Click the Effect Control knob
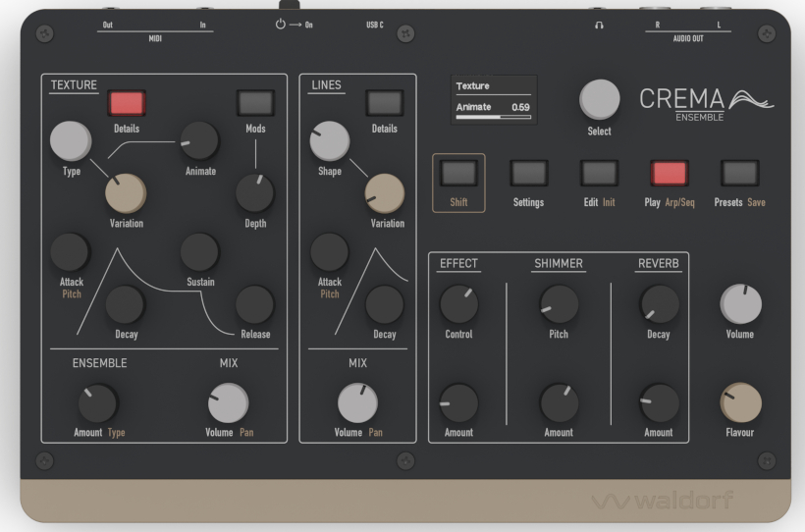805x532 pixels. pos(459,304)
